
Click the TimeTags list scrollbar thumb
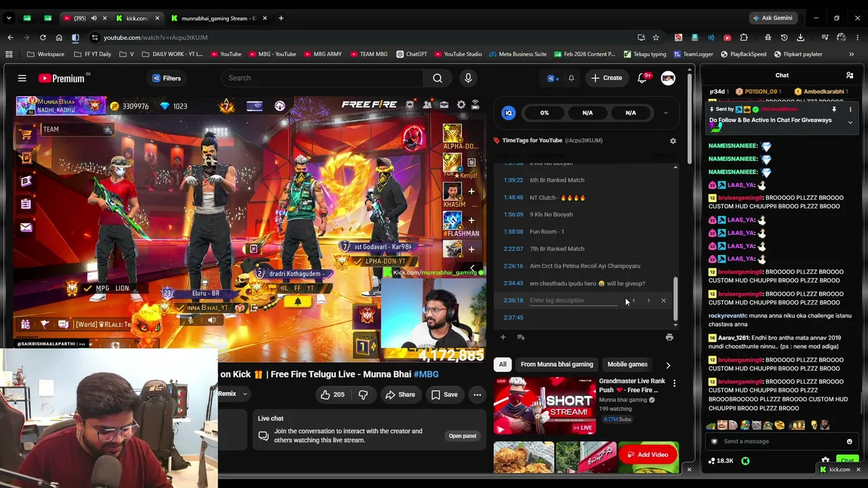(x=675, y=298)
